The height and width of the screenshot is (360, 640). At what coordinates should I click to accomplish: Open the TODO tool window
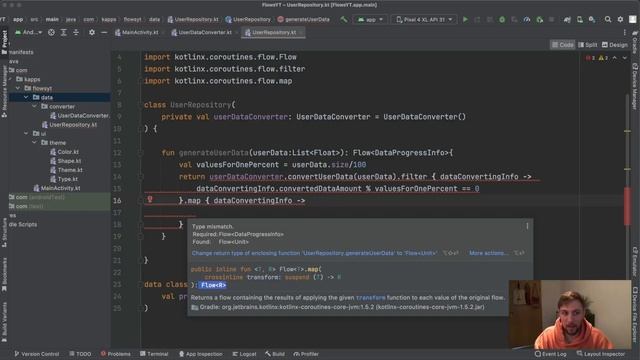80,354
